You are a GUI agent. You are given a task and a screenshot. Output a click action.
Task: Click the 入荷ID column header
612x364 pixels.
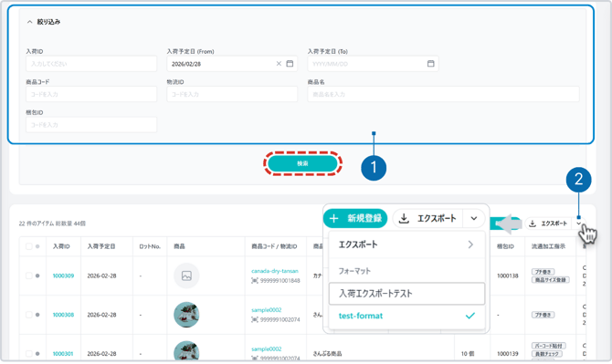pos(61,246)
